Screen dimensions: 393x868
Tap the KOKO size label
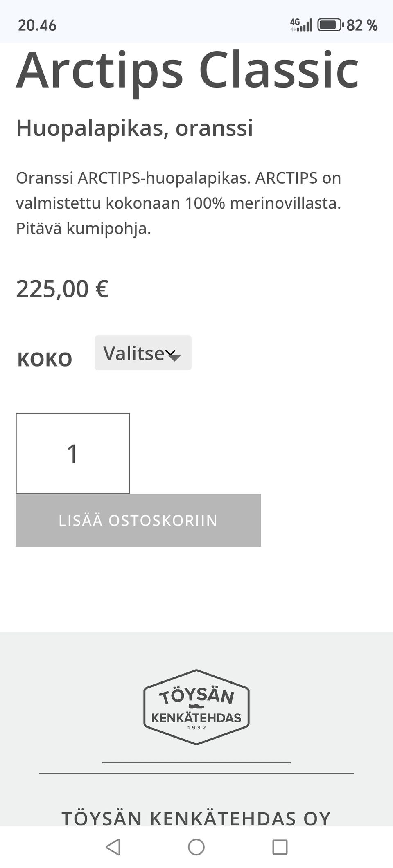coord(45,360)
